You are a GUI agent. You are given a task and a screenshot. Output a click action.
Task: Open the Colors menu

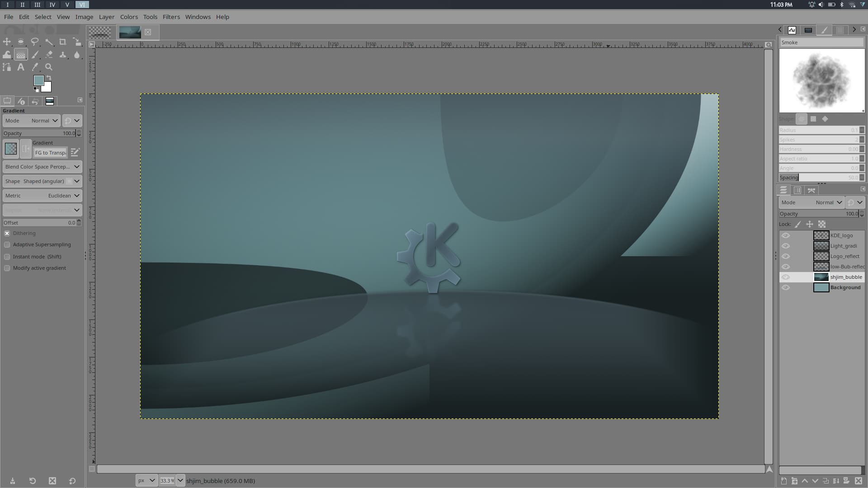tap(129, 17)
